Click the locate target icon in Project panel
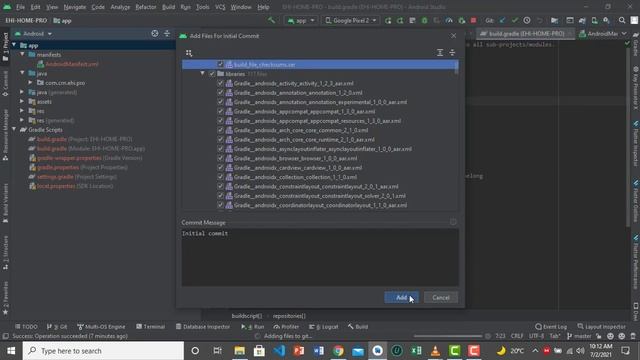The image size is (640, 360). coord(155,33)
